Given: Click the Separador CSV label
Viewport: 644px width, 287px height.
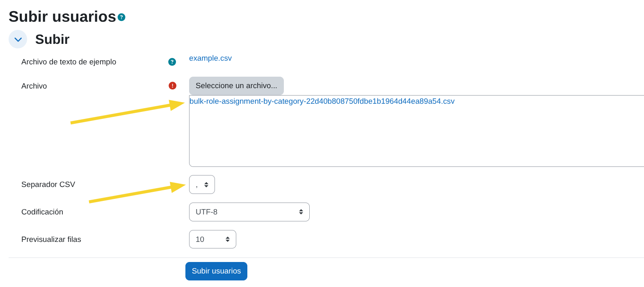Looking at the screenshot, I should point(48,184).
